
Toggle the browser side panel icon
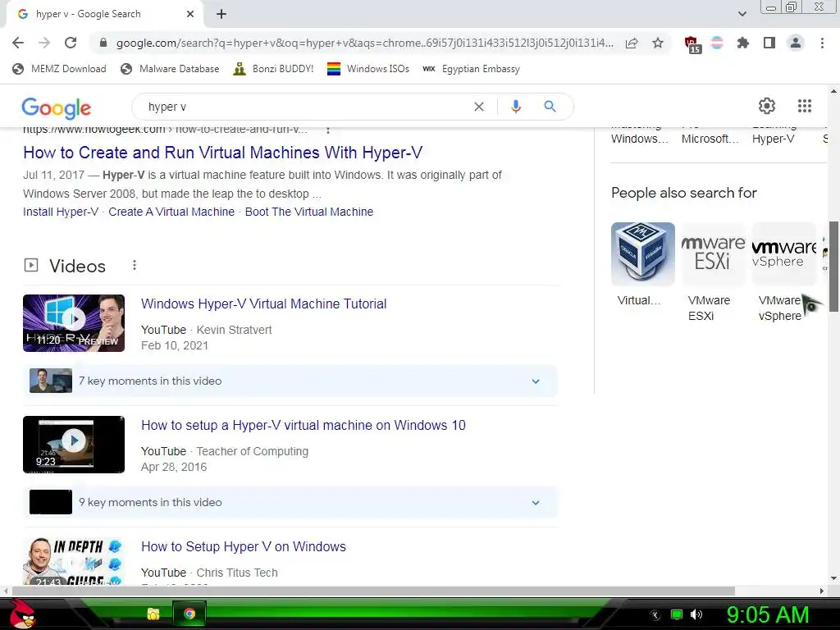pyautogui.click(x=769, y=43)
